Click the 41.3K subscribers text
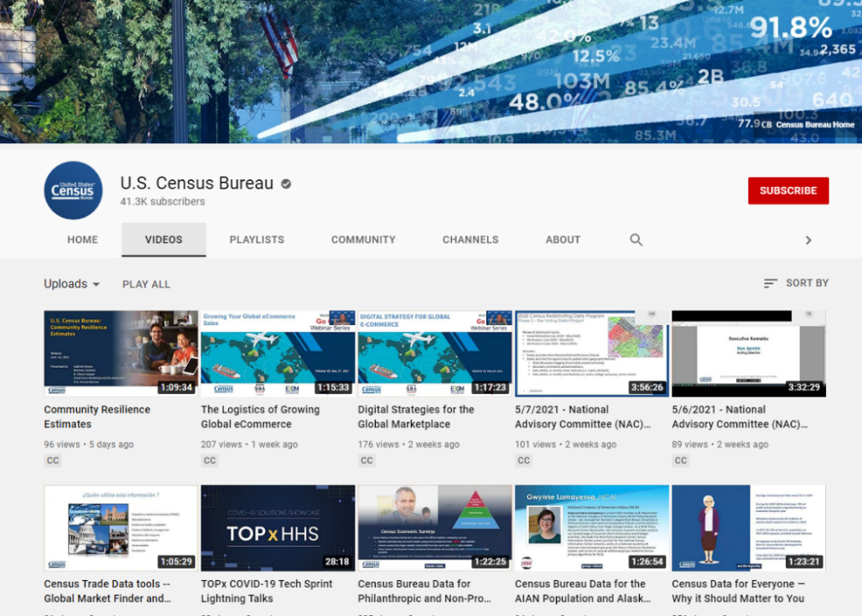This screenshot has height=616, width=862. pos(163,202)
